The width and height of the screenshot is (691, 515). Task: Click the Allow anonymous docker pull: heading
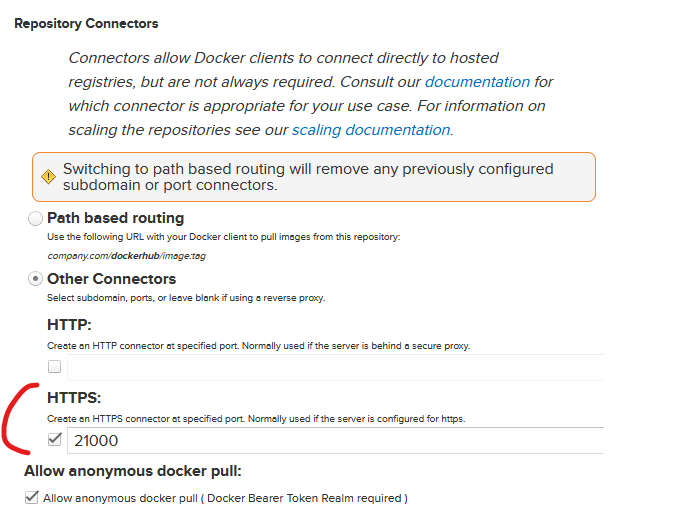pos(133,471)
